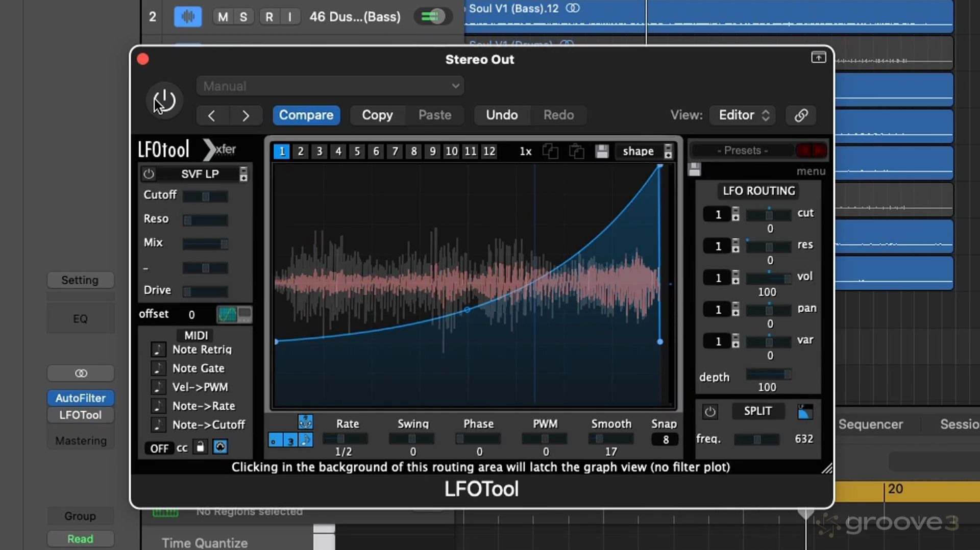Click the copy graph icon
Screen dimensions: 980x550
pos(550,152)
